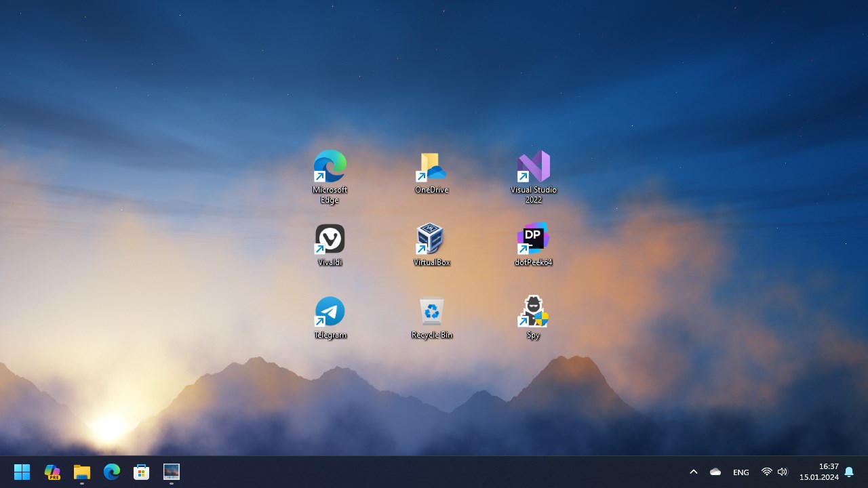
Task: Select the Recycle Bin desktop icon
Action: pos(432,317)
